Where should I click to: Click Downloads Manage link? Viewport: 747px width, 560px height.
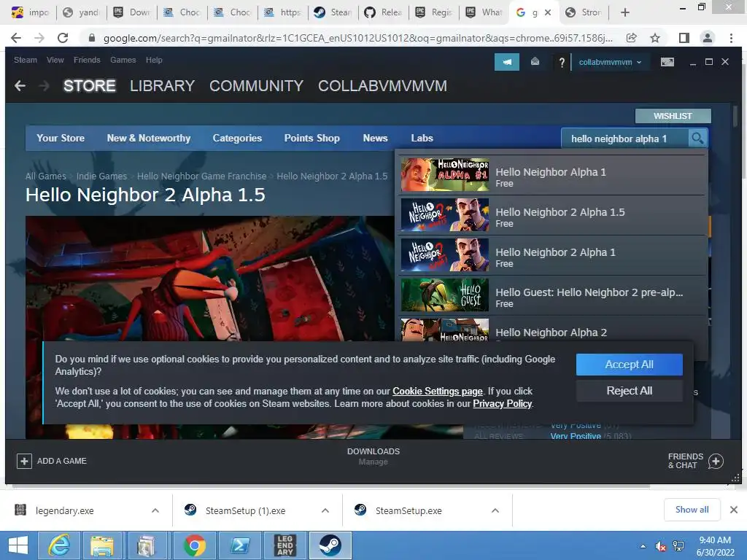click(373, 462)
